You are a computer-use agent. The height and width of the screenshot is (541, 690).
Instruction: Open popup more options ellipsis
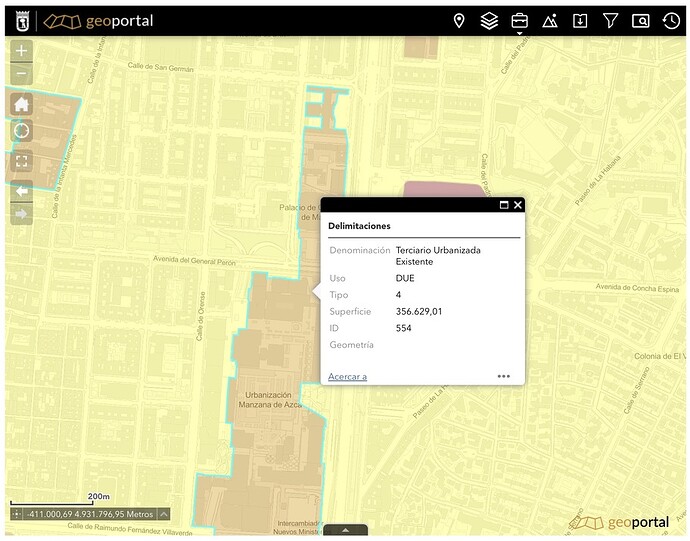pyautogui.click(x=503, y=376)
